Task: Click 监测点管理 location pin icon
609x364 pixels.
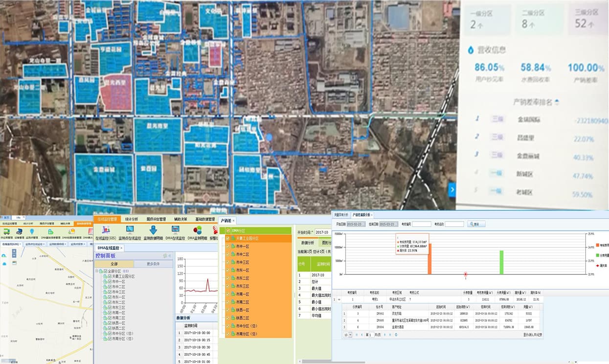Action: pyautogui.click(x=32, y=231)
